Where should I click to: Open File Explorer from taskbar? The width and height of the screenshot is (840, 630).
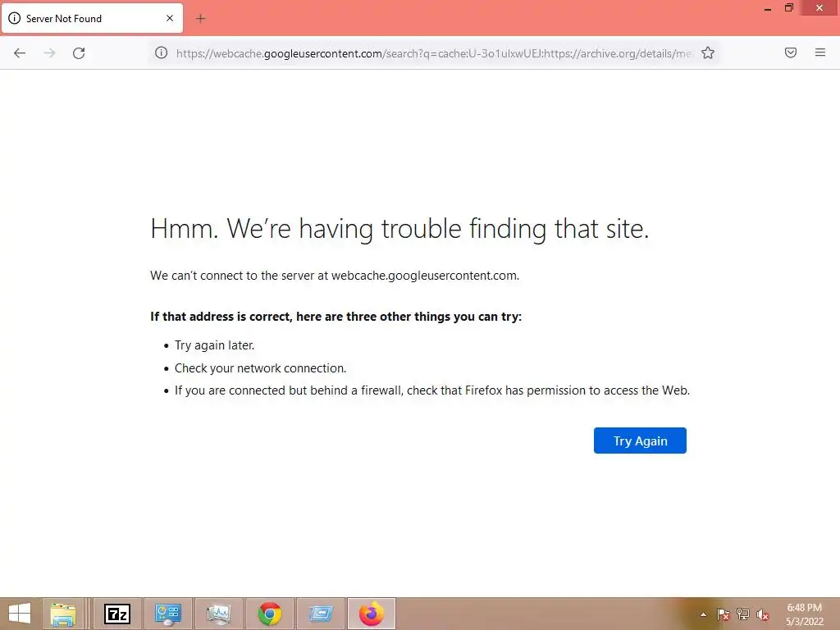pyautogui.click(x=63, y=614)
